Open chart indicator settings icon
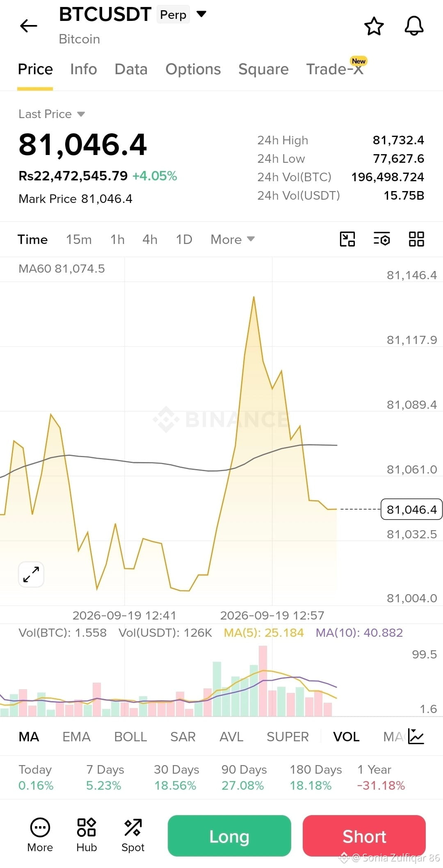This screenshot has height=868, width=443. pyautogui.click(x=381, y=239)
